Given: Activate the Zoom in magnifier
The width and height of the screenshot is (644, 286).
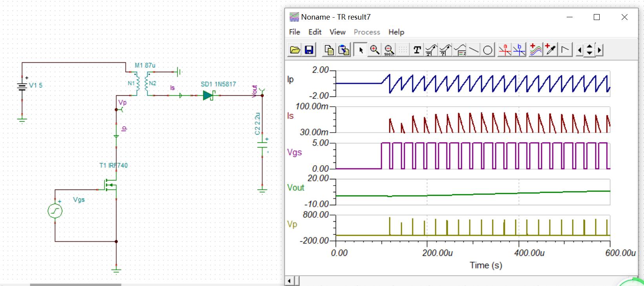Looking at the screenshot, I should point(375,50).
